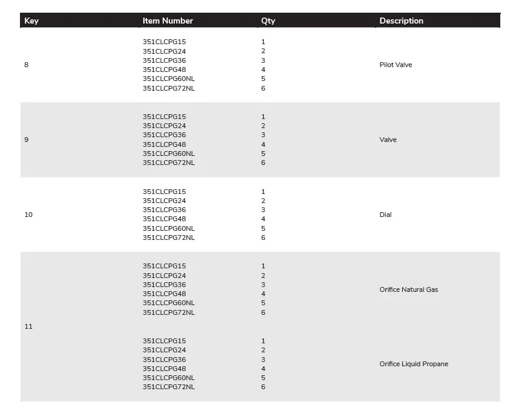This screenshot has height=420, width=516.
Task: Select the Pilot Valve description
Action: [396, 65]
